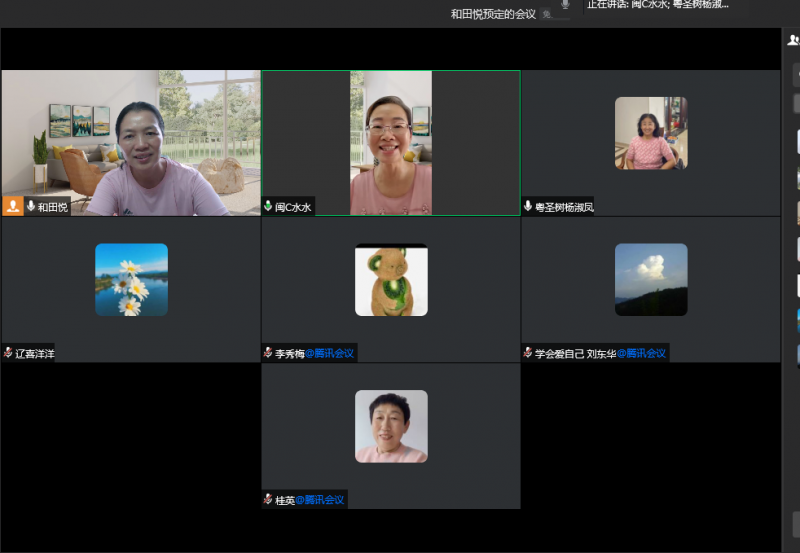Click the @腾讯会议 link next to 桂英

pyautogui.click(x=320, y=499)
